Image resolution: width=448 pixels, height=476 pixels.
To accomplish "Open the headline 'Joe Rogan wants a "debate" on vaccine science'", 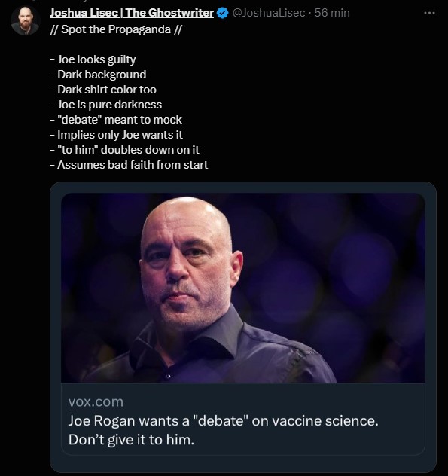I will click(223, 421).
